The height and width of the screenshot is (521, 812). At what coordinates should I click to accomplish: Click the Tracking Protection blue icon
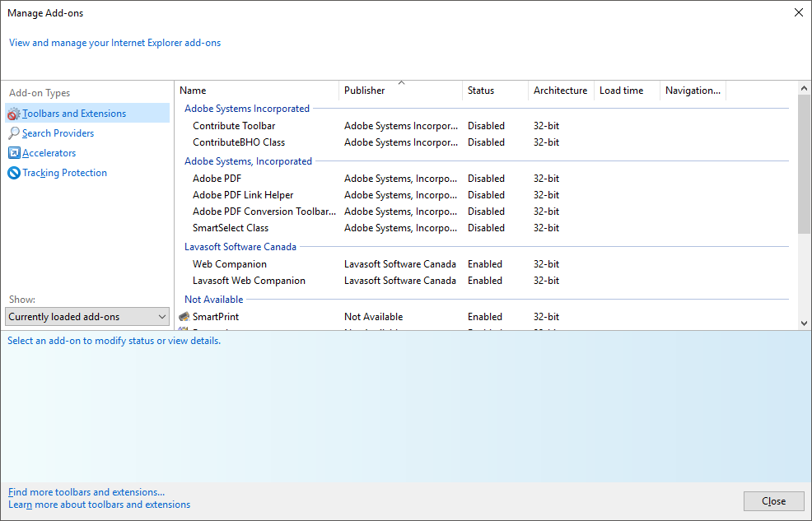click(14, 173)
